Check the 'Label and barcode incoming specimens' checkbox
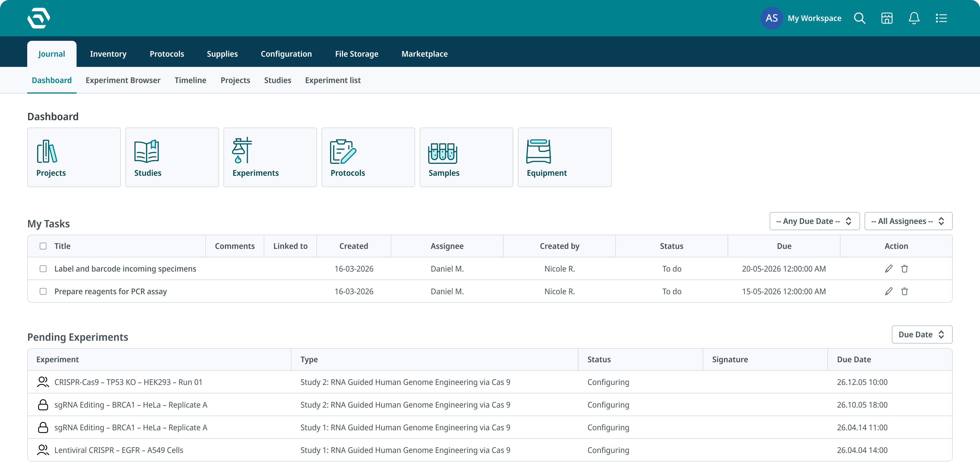The image size is (980, 466). (43, 269)
